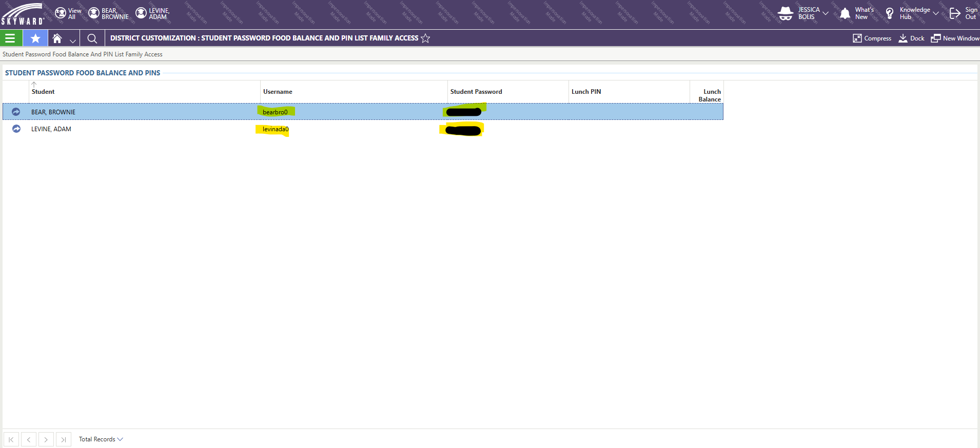Open the blue favorites star menu
This screenshot has height=448, width=980.
pos(35,38)
